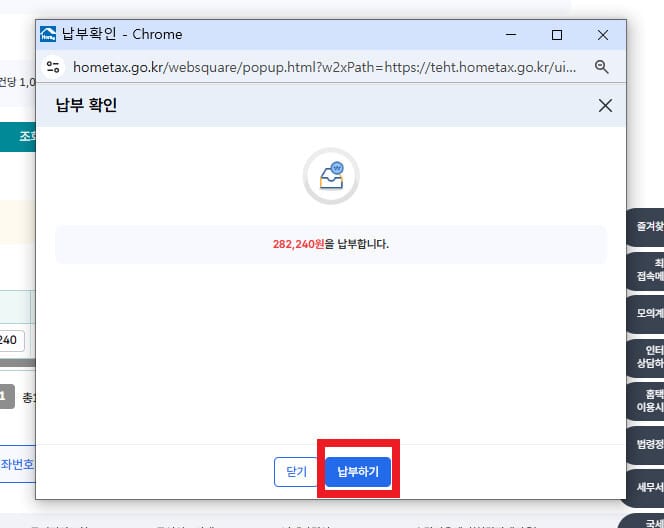Open the 법령정보 side menu in background page
The width and height of the screenshot is (664, 528).
pyautogui.click(x=646, y=444)
